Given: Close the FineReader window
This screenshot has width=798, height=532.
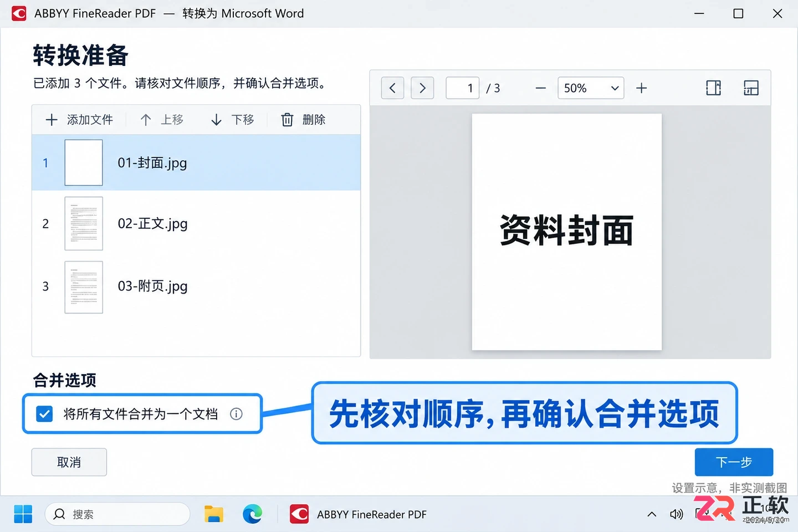Looking at the screenshot, I should pyautogui.click(x=777, y=13).
